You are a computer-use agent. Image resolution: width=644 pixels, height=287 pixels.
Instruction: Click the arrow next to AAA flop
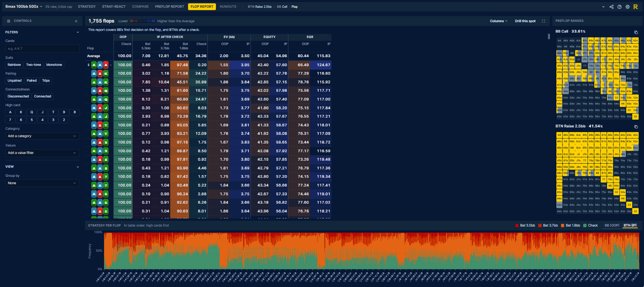(x=111, y=65)
